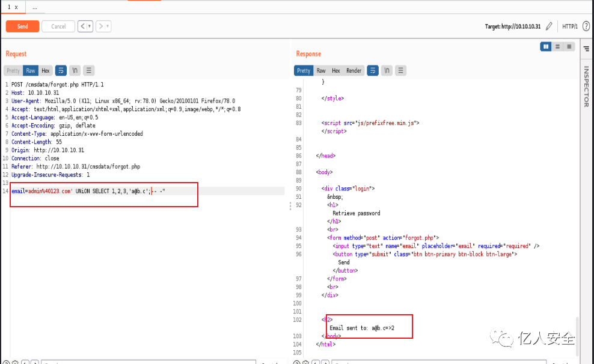The height and width of the screenshot is (364, 594).
Task: Select combined tabbed layout icon
Action: tap(569, 46)
